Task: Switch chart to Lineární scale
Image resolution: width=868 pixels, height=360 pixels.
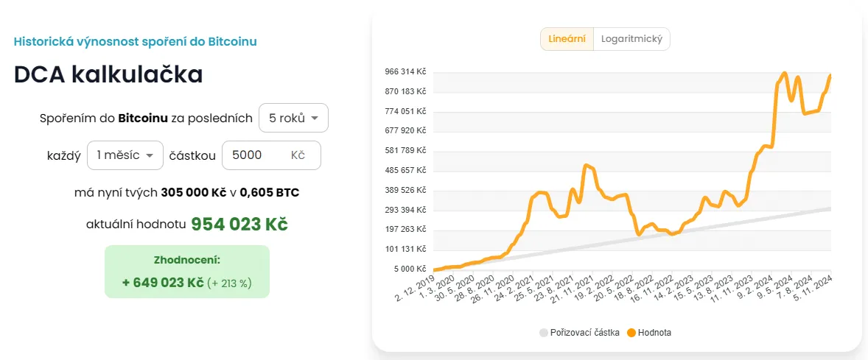Action: coord(567,39)
